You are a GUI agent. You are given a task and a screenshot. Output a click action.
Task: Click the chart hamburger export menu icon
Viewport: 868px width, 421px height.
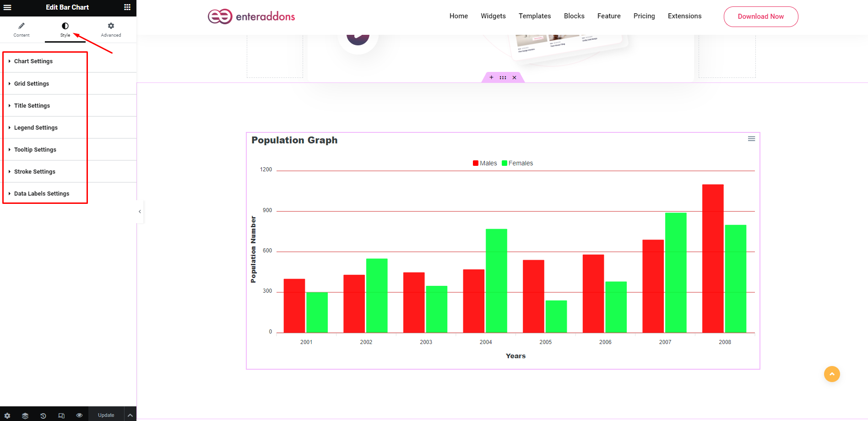[751, 139]
